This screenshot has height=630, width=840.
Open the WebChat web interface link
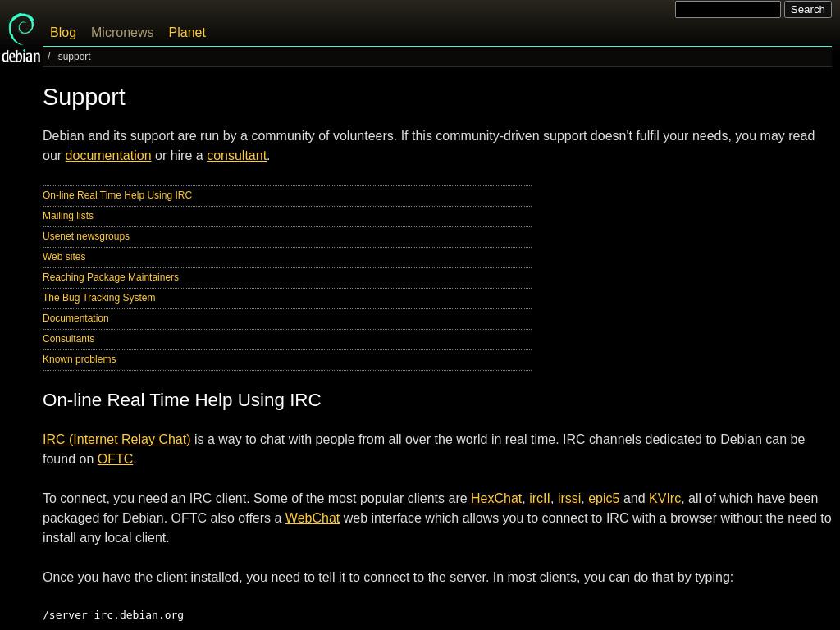[x=313, y=518]
